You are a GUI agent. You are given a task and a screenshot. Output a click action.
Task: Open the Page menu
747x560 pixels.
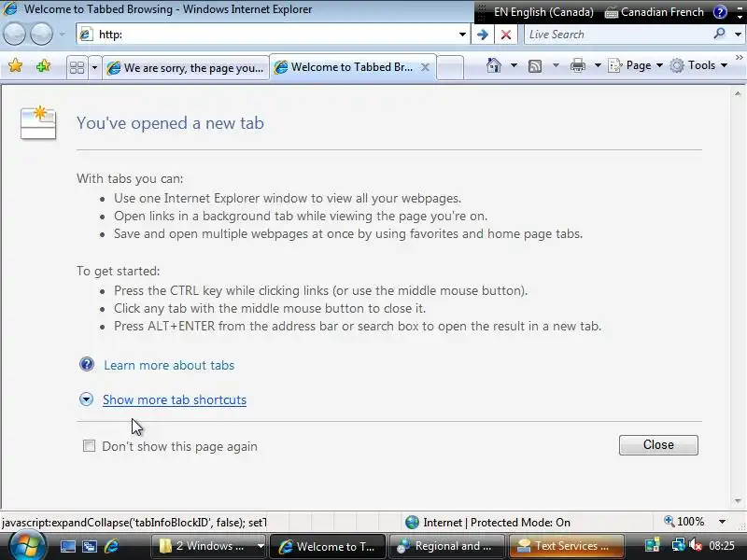pyautogui.click(x=636, y=65)
